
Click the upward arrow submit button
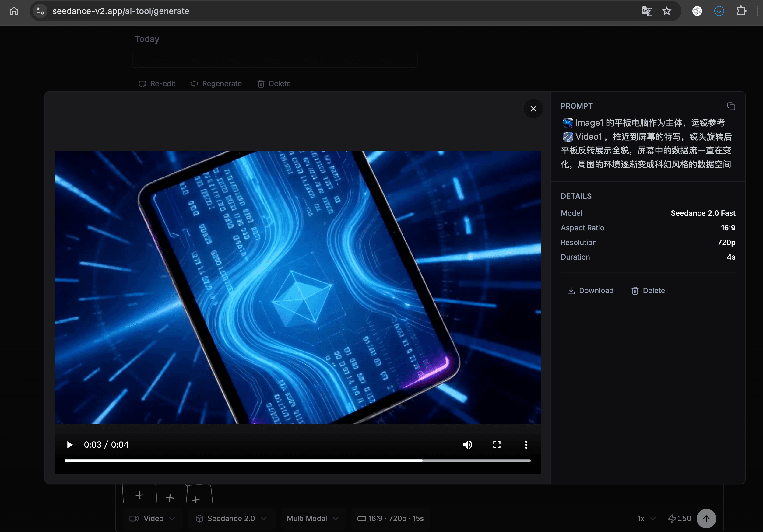point(706,518)
